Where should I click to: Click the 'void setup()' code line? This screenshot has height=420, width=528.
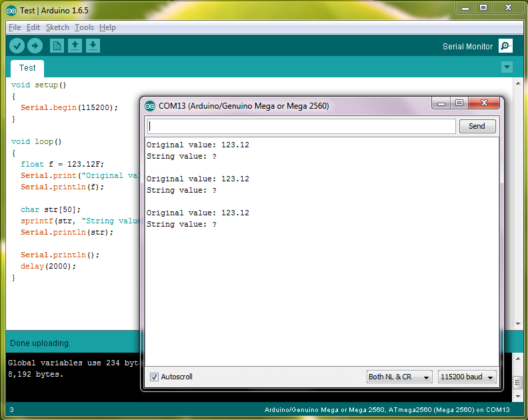tap(39, 85)
